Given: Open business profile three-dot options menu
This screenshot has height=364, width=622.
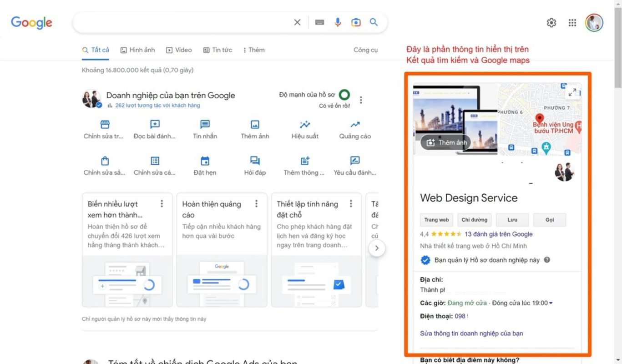Looking at the screenshot, I should point(361,100).
